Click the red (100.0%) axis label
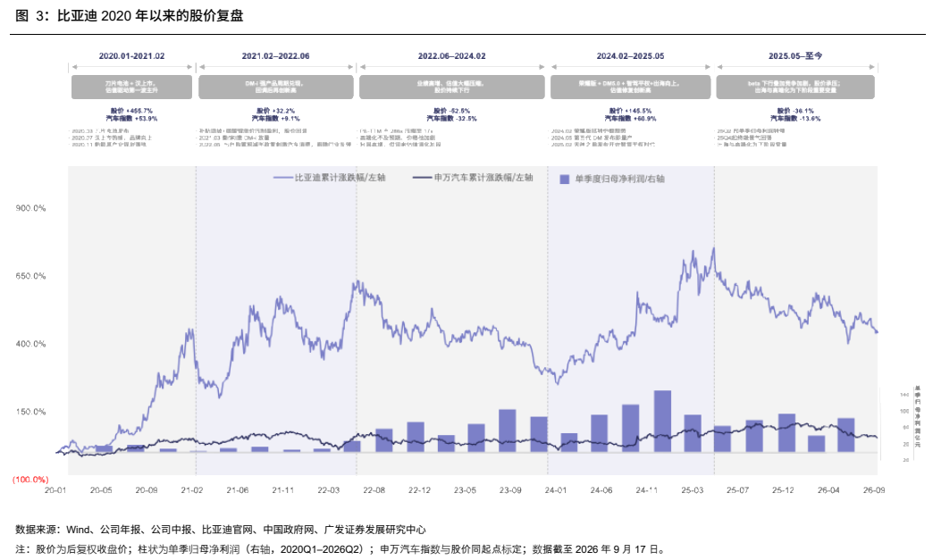This screenshot has width=933, height=560. 30,479
